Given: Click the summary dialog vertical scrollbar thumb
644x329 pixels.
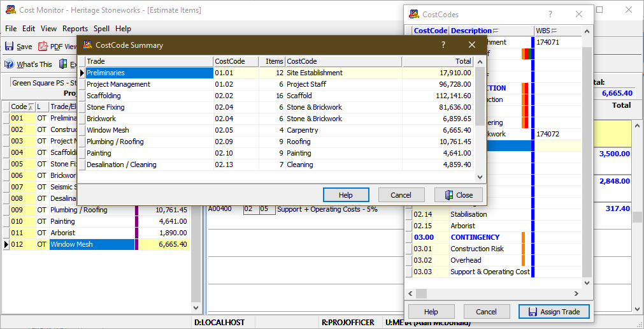Looking at the screenshot, I should pos(479,97).
